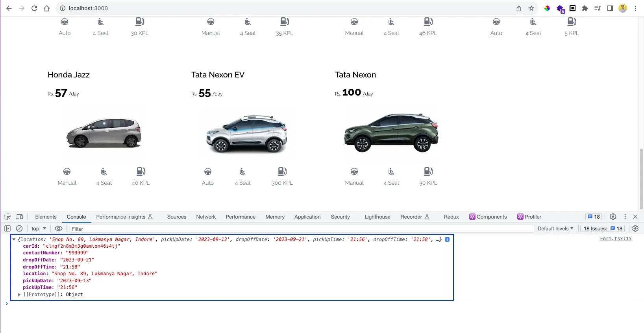Viewport: 644px width, 333px height.
Task: Click the Tata Nexon EV car image
Action: click(x=247, y=134)
